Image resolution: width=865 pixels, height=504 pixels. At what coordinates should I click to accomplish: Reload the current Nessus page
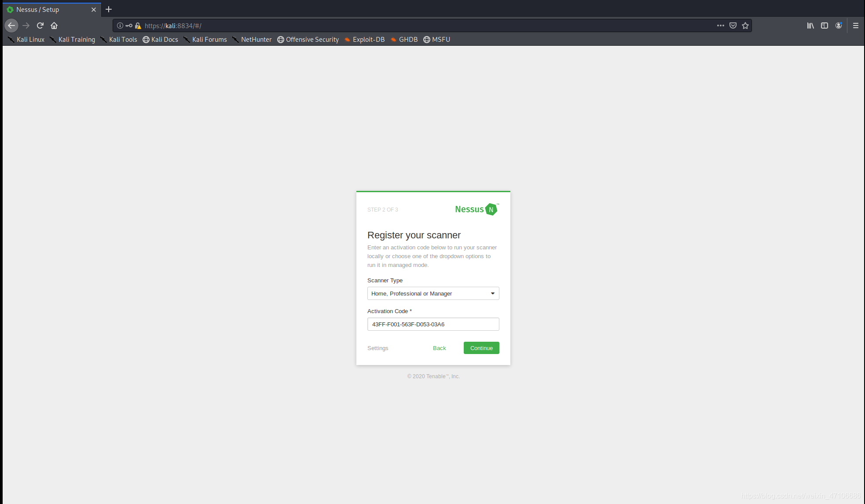click(x=40, y=26)
